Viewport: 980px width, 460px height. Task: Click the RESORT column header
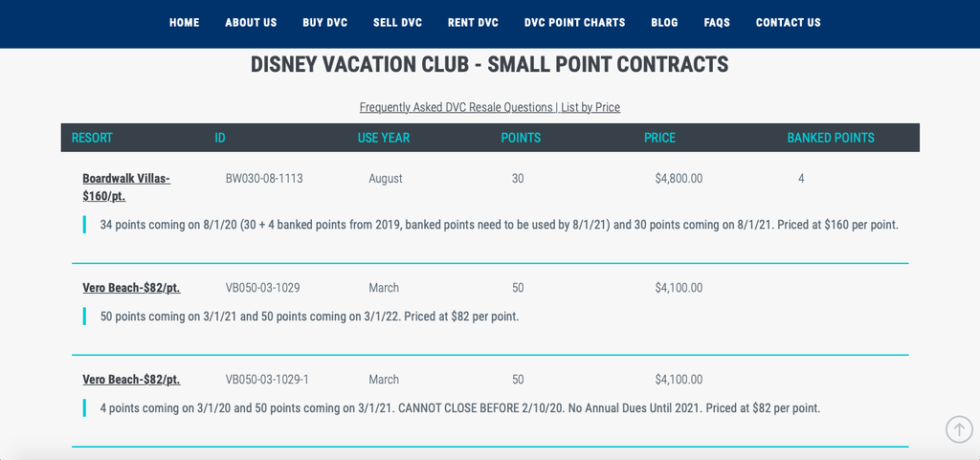click(x=92, y=138)
